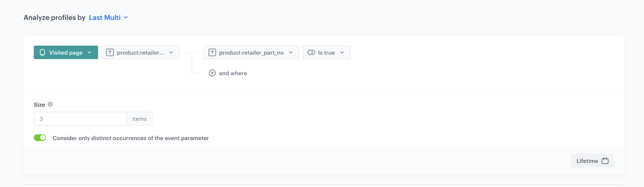Viewport: 644px width, 187px height.
Task: Toggle distinct occurrences switch off
Action: [x=40, y=138]
